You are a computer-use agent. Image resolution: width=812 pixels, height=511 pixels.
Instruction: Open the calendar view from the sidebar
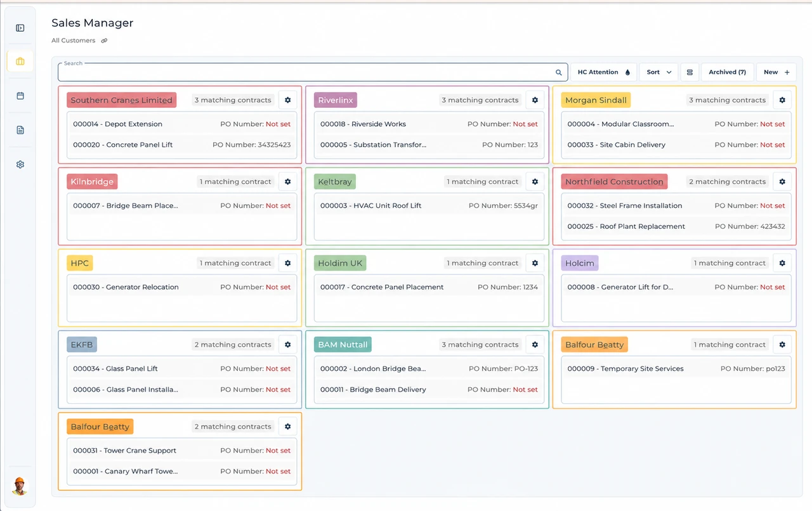[x=20, y=96]
